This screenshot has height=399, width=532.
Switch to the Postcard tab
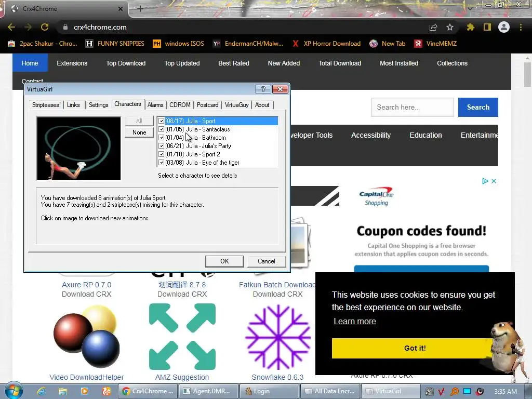pyautogui.click(x=208, y=105)
